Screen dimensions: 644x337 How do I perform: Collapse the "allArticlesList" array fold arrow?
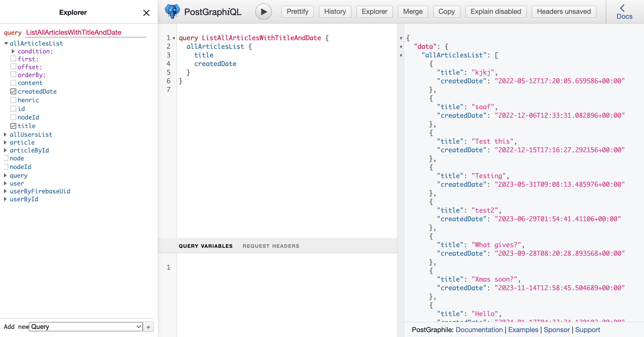tap(401, 55)
